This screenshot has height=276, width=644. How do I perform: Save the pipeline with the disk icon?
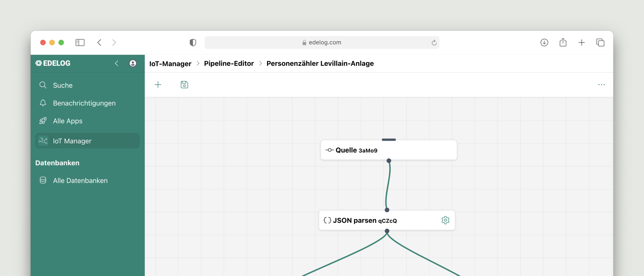click(184, 85)
